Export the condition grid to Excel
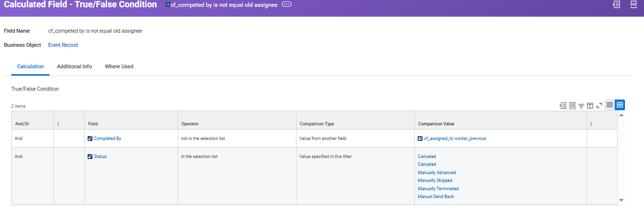The image size is (644, 219). point(563,105)
